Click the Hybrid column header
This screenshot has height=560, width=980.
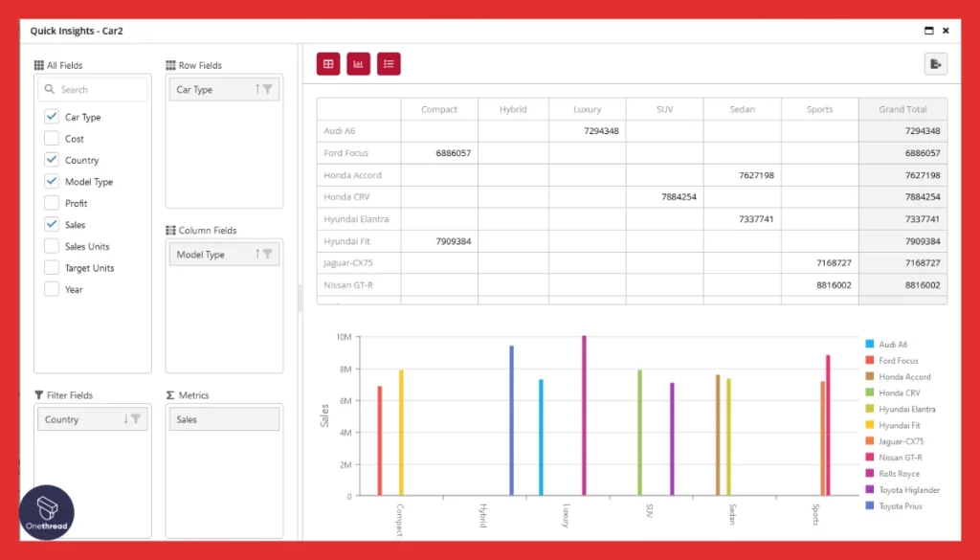pos(513,109)
